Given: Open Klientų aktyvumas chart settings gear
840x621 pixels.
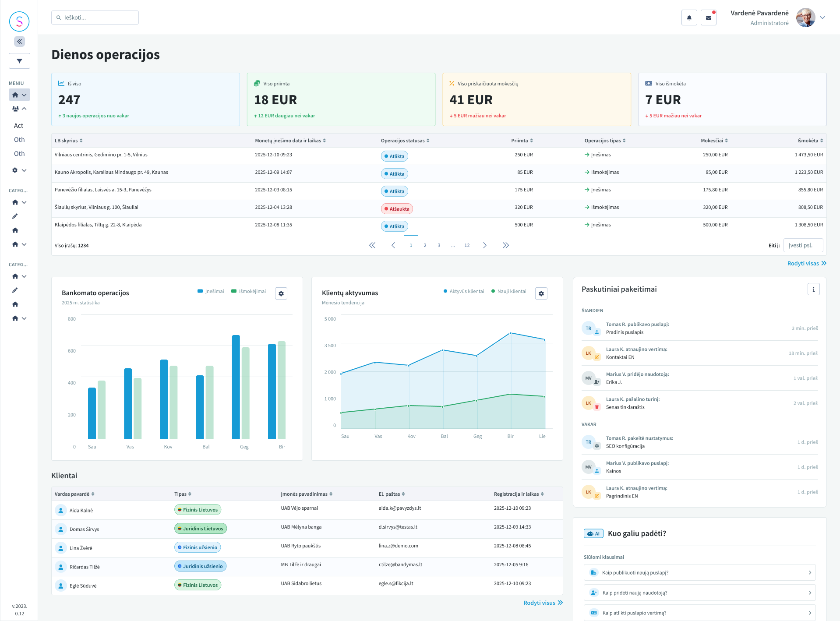Looking at the screenshot, I should pyautogui.click(x=541, y=293).
